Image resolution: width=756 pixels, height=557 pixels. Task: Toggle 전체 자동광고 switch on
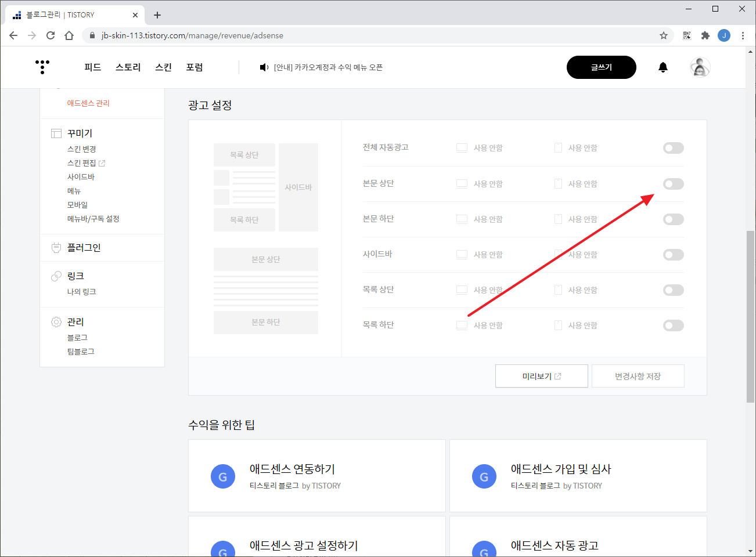coord(674,148)
